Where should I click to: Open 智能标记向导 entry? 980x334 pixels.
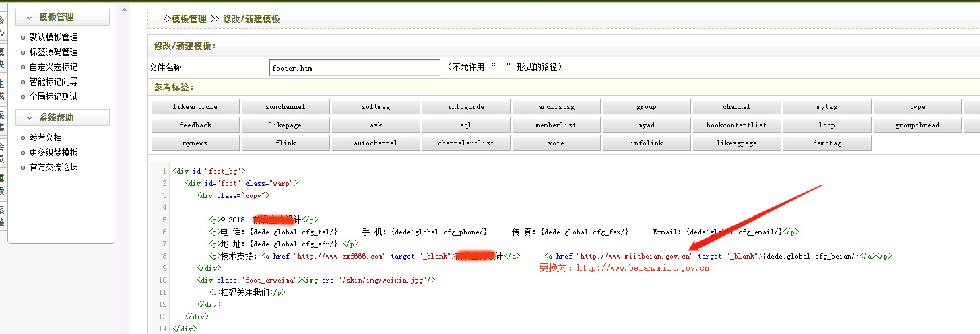[53, 82]
